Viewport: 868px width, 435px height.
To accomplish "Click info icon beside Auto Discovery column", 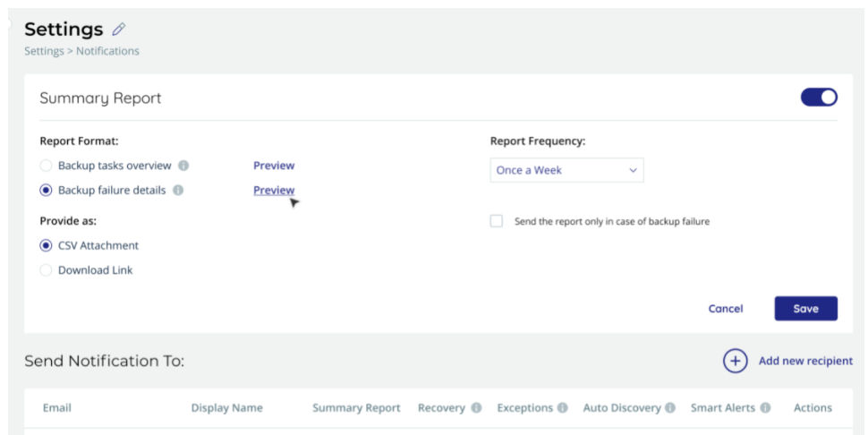I will tap(670, 408).
